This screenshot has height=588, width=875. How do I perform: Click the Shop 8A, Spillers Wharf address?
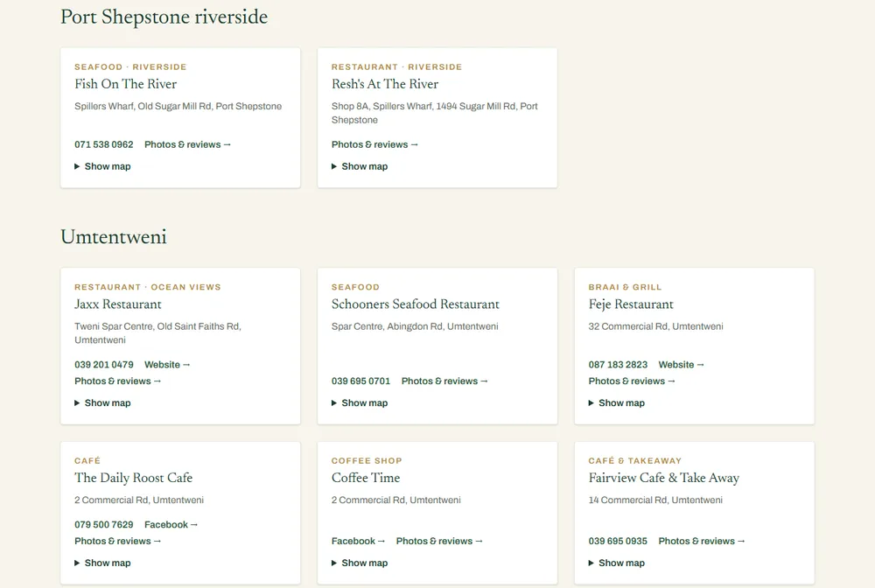435,113
